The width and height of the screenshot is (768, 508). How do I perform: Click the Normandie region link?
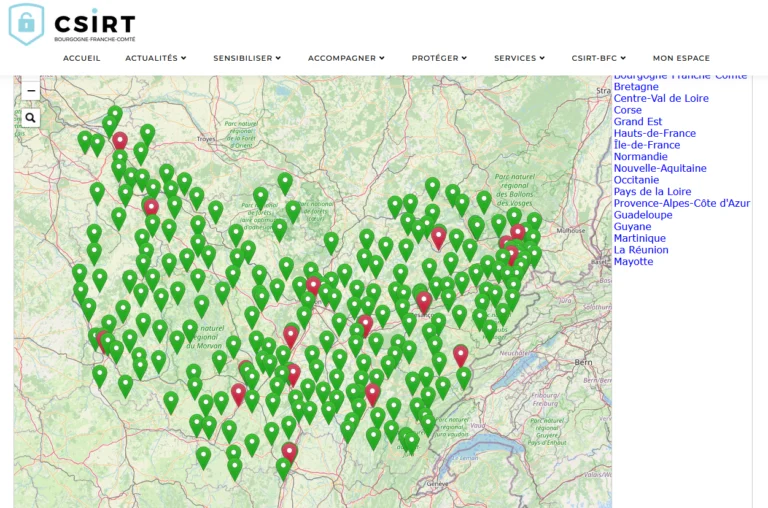point(641,157)
